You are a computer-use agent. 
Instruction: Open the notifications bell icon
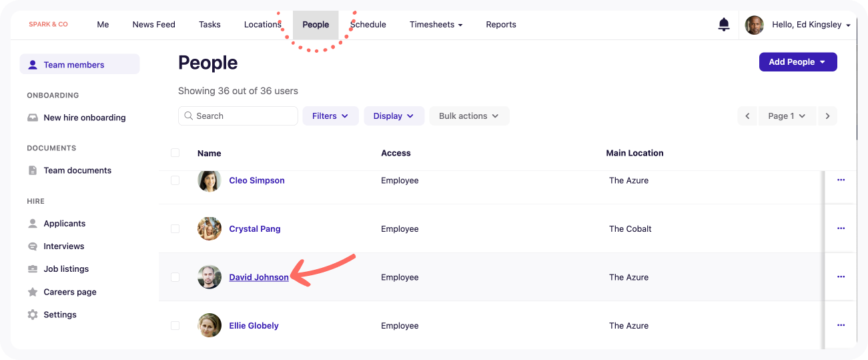pyautogui.click(x=724, y=25)
